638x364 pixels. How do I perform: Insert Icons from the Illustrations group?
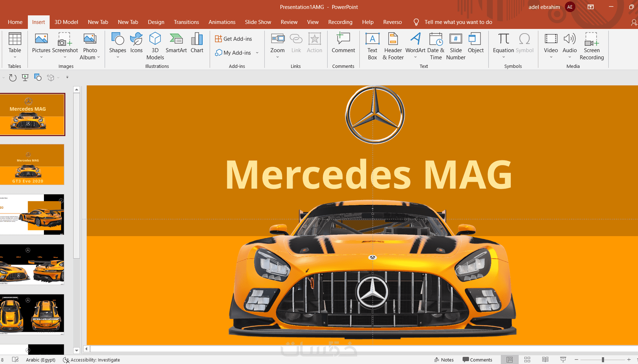(x=136, y=42)
